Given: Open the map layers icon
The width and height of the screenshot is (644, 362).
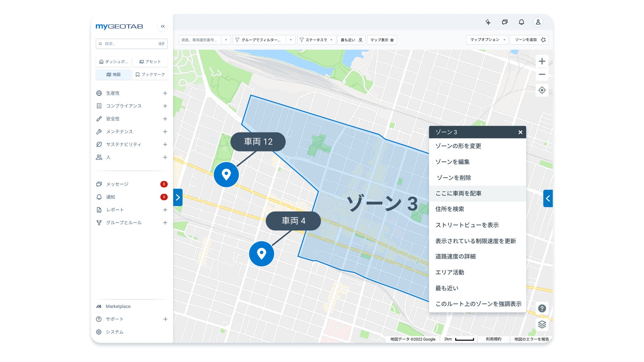Looking at the screenshot, I should point(542,324).
